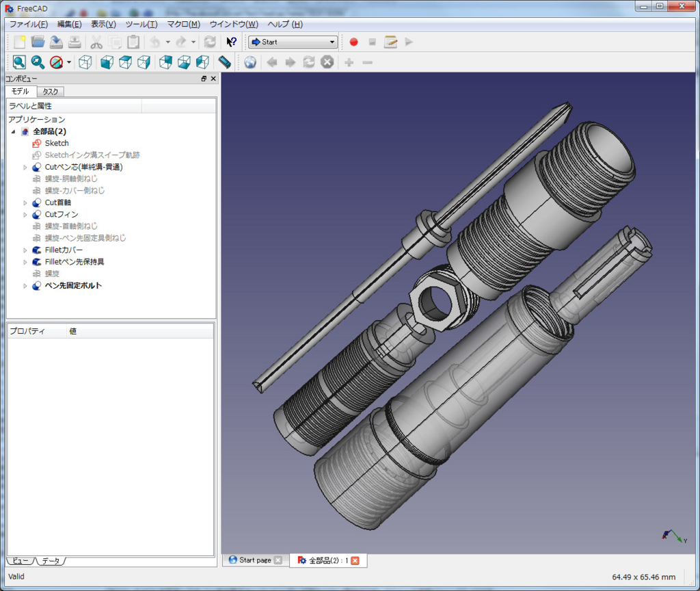This screenshot has height=591, width=700.
Task: Switch to the ビュー property tab
Action: tap(20, 561)
